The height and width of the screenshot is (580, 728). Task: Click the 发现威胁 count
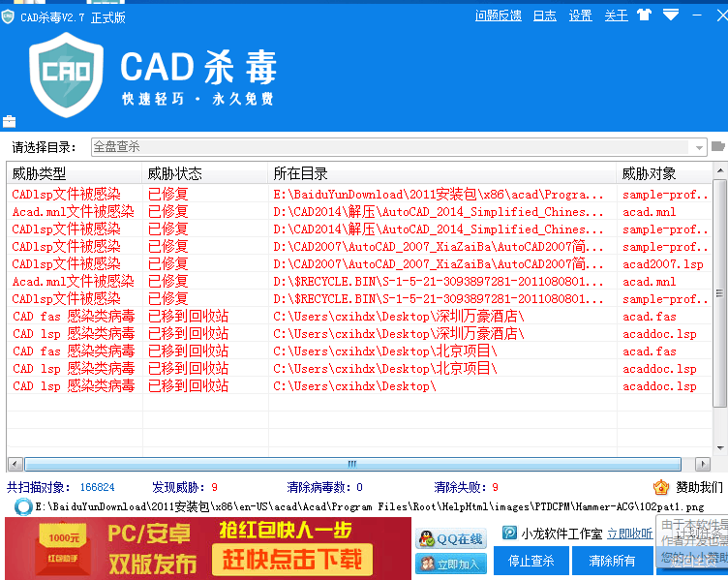(x=214, y=487)
